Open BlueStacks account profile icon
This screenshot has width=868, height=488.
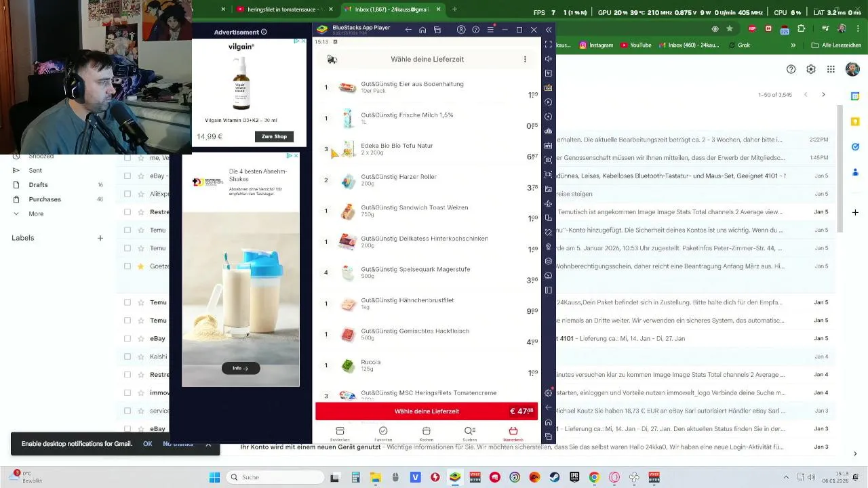(461, 30)
